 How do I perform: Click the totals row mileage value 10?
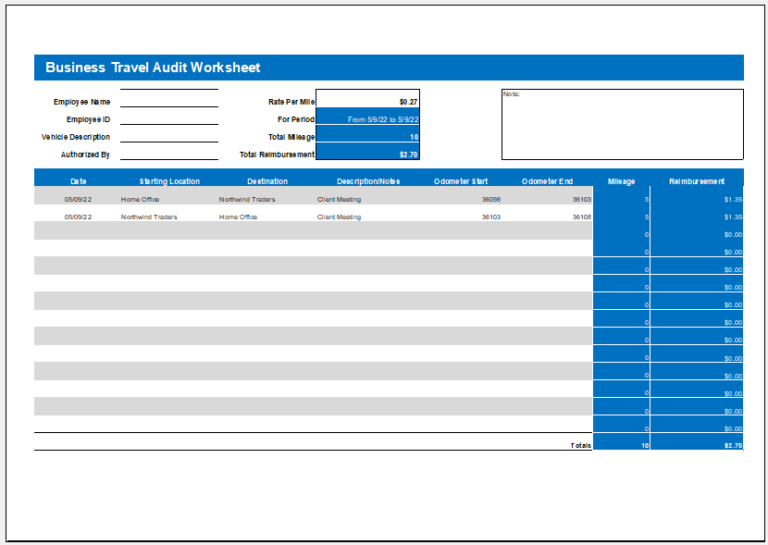tap(645, 446)
